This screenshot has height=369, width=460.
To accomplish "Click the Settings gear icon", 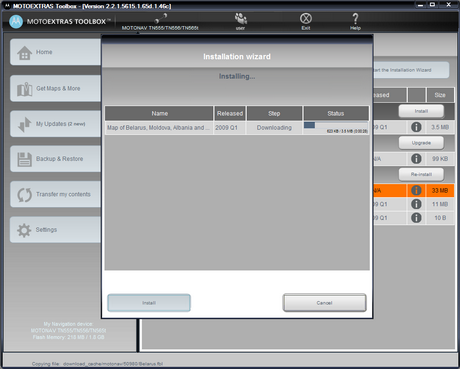I will pos(24,230).
